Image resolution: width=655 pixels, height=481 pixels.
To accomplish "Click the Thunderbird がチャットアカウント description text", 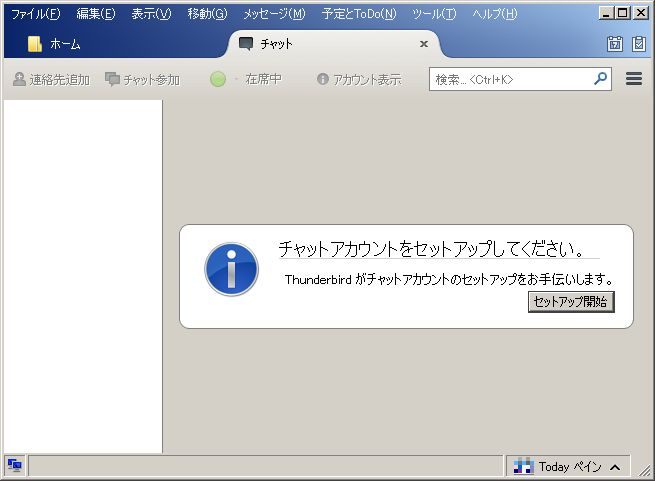I will point(449,279).
